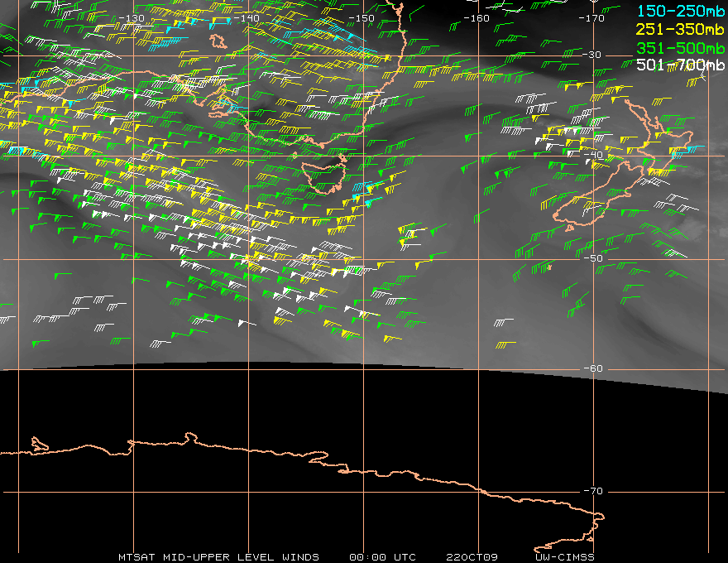
Task: Click the -30 latitude label
Action: coord(592,55)
